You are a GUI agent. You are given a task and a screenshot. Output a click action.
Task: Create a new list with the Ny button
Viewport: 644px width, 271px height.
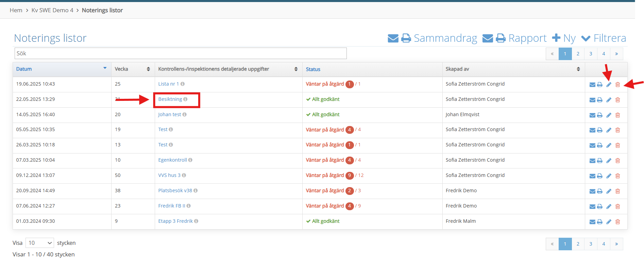click(x=563, y=38)
